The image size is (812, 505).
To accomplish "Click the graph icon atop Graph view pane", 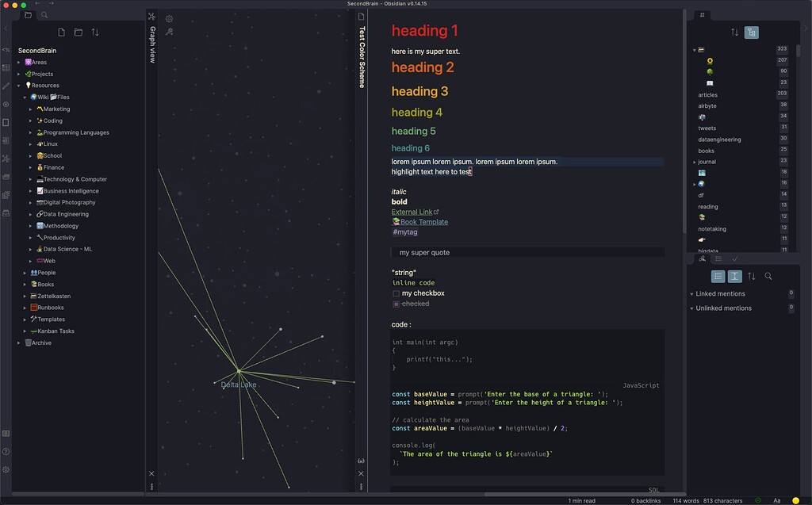I will [x=151, y=17].
